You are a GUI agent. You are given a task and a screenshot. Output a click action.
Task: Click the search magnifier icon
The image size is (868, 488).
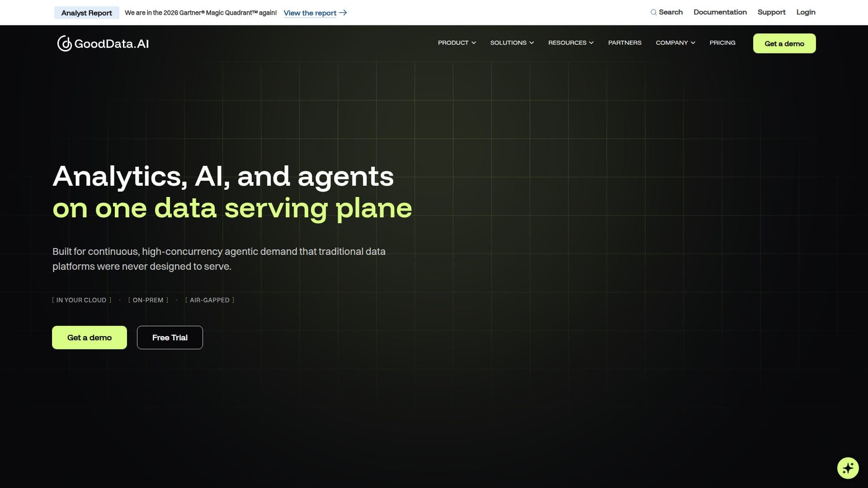653,12
